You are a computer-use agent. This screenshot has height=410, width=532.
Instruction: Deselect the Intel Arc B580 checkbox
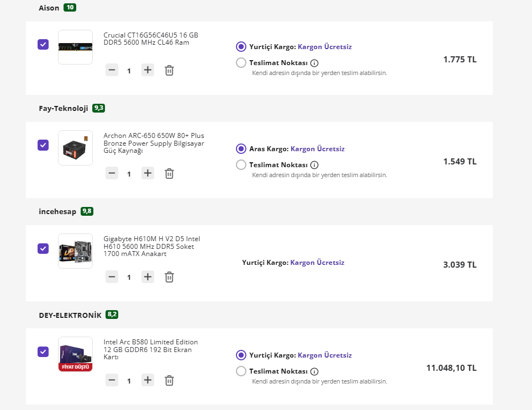click(43, 352)
